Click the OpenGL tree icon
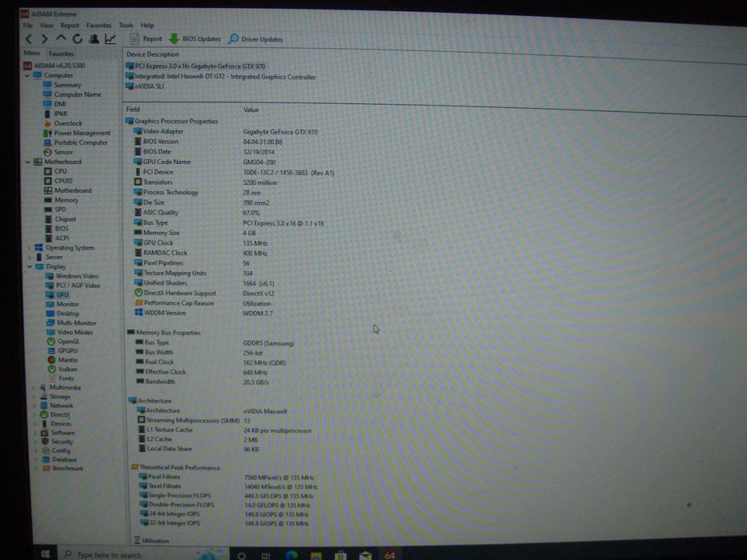The image size is (747, 560). tap(51, 342)
